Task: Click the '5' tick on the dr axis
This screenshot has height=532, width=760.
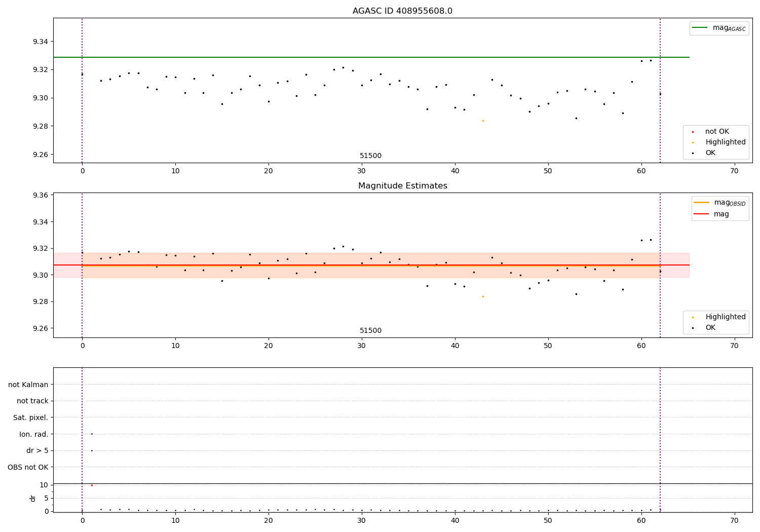Action: (46, 498)
